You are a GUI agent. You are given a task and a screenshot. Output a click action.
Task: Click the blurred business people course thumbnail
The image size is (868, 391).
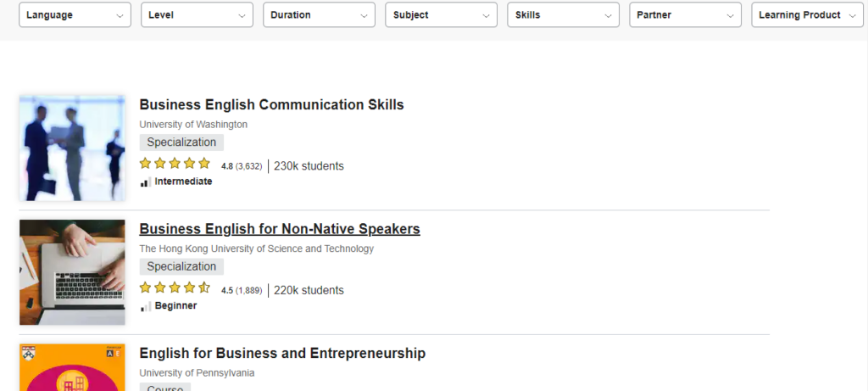coord(72,148)
